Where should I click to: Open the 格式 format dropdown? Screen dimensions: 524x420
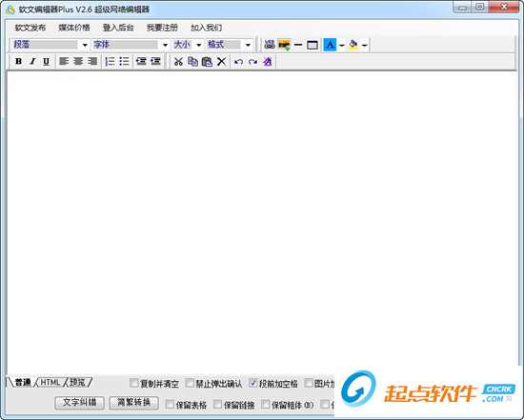(x=248, y=45)
